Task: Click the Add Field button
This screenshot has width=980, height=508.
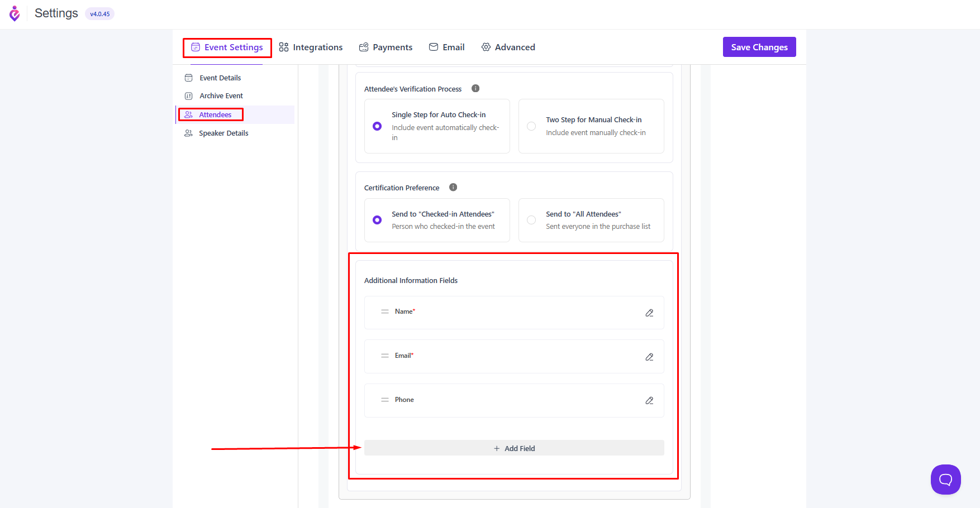Action: [514, 448]
